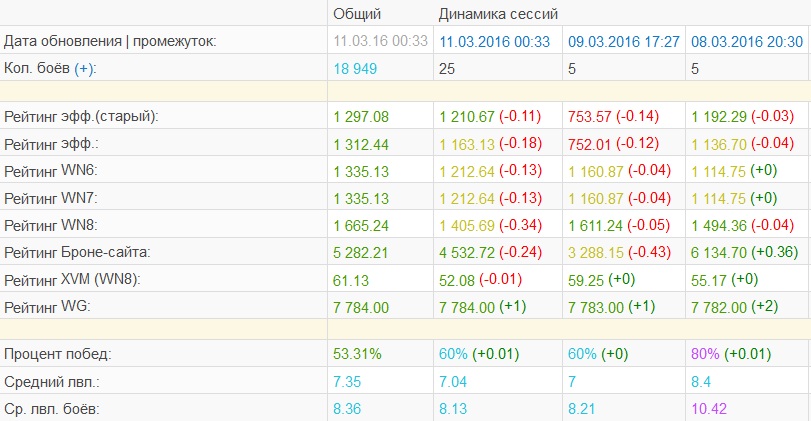This screenshot has height=421, width=811.
Task: Click the (+) link next to Кол. боёв
Action: coord(85,68)
